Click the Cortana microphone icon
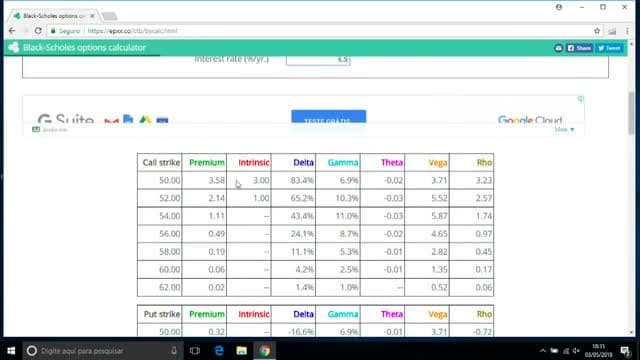This screenshot has width=640, height=360. [x=174, y=351]
